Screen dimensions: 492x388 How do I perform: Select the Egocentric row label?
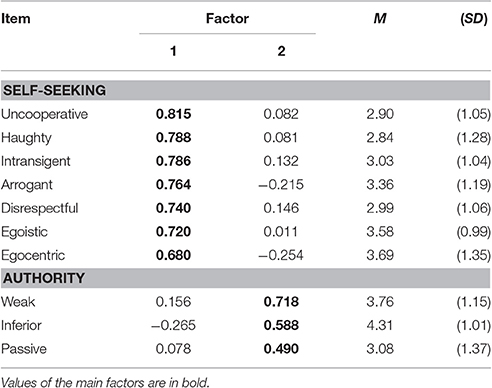33,256
